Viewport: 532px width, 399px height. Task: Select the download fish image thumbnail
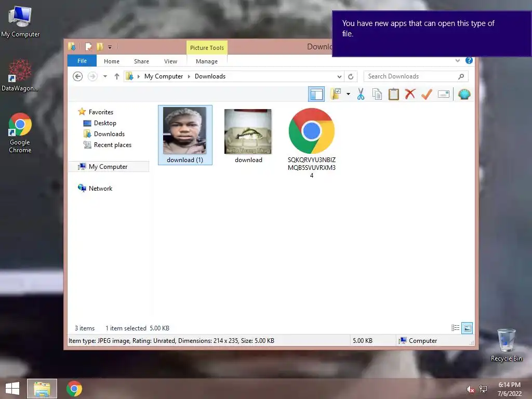pos(248,136)
